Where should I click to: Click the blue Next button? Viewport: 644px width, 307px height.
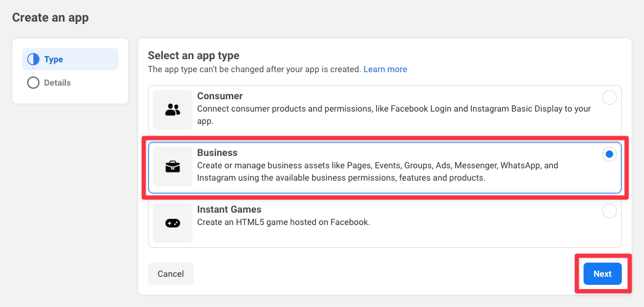point(603,274)
